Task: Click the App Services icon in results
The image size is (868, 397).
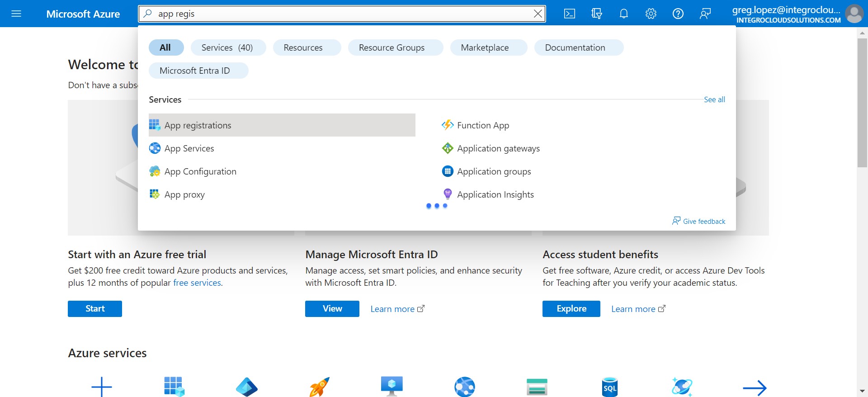Action: point(155,148)
